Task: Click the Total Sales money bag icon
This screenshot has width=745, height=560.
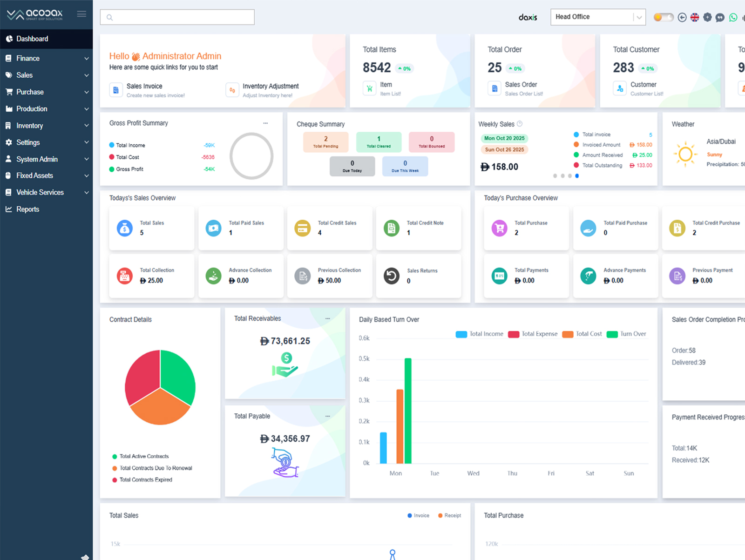Action: click(124, 228)
